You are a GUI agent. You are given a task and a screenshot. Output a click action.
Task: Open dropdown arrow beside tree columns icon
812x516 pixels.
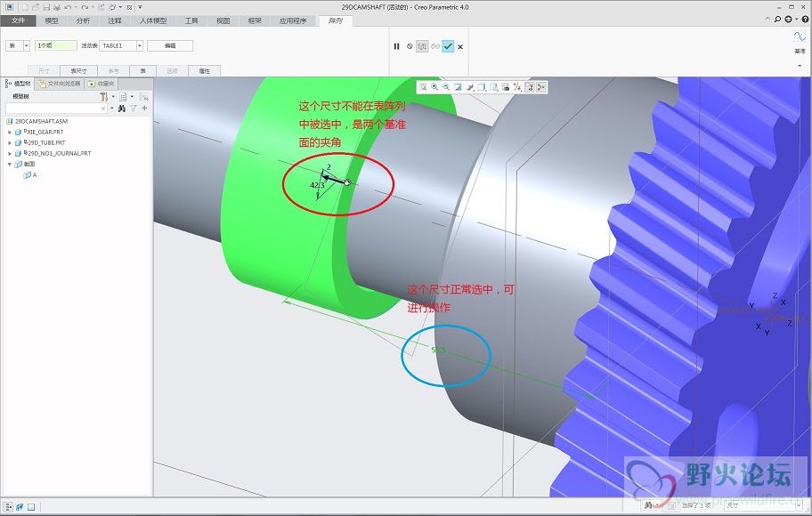133,97
